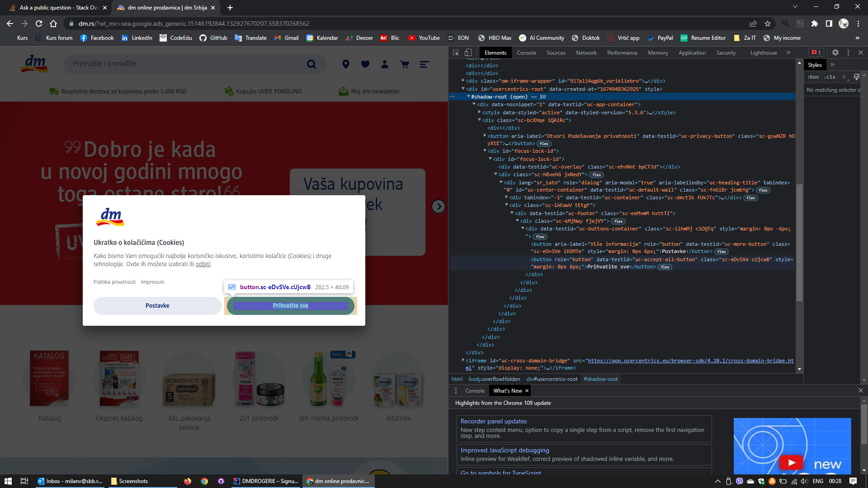Toggle the inspect element mode icon
The image size is (868, 488).
point(457,52)
